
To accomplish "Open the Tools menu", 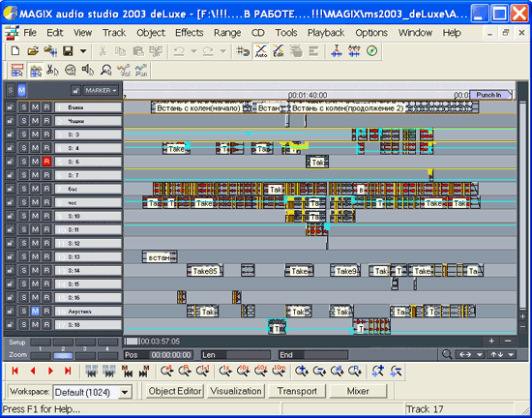I will [286, 33].
